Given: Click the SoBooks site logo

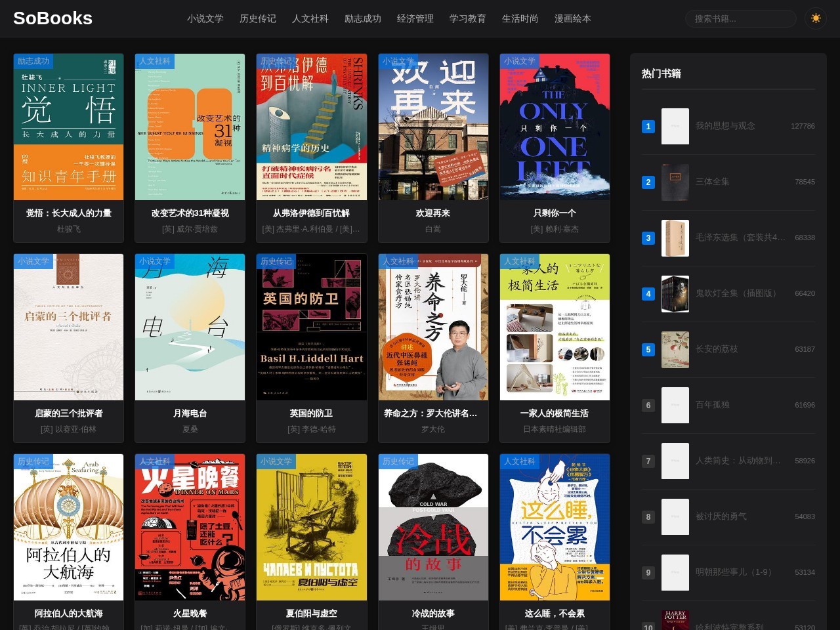Looking at the screenshot, I should [52, 18].
